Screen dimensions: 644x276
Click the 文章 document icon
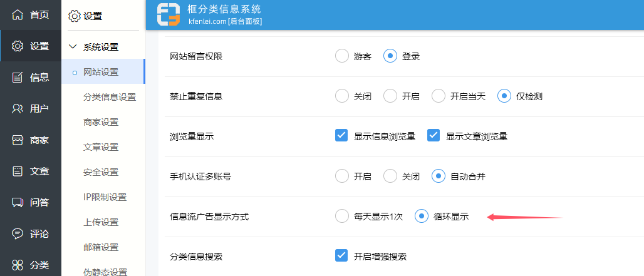[18, 171]
